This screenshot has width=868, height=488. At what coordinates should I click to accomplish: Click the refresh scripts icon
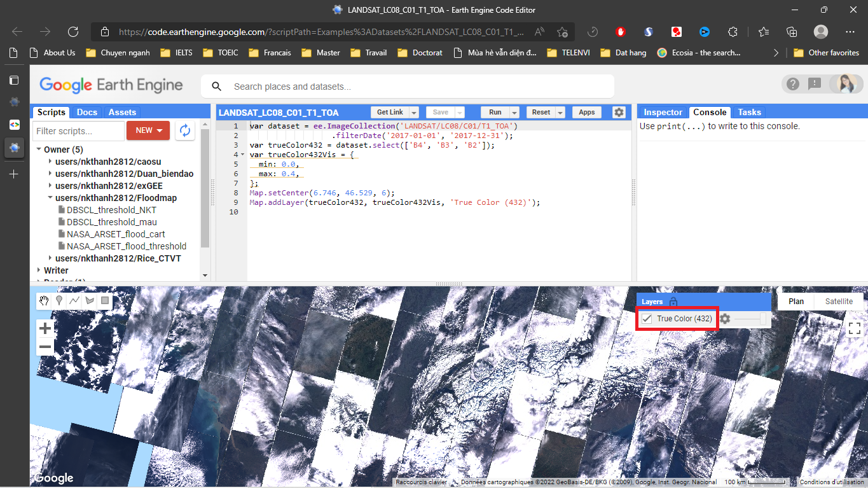click(x=185, y=130)
